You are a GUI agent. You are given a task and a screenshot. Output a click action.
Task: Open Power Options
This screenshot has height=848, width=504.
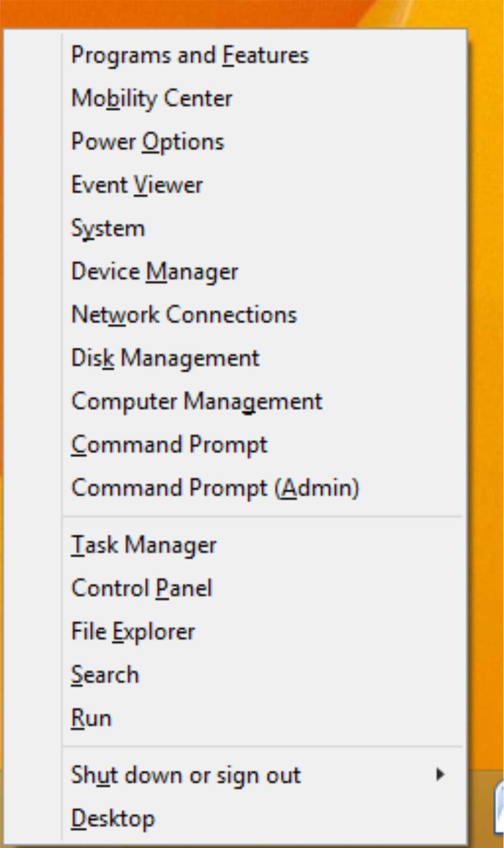pos(147,142)
